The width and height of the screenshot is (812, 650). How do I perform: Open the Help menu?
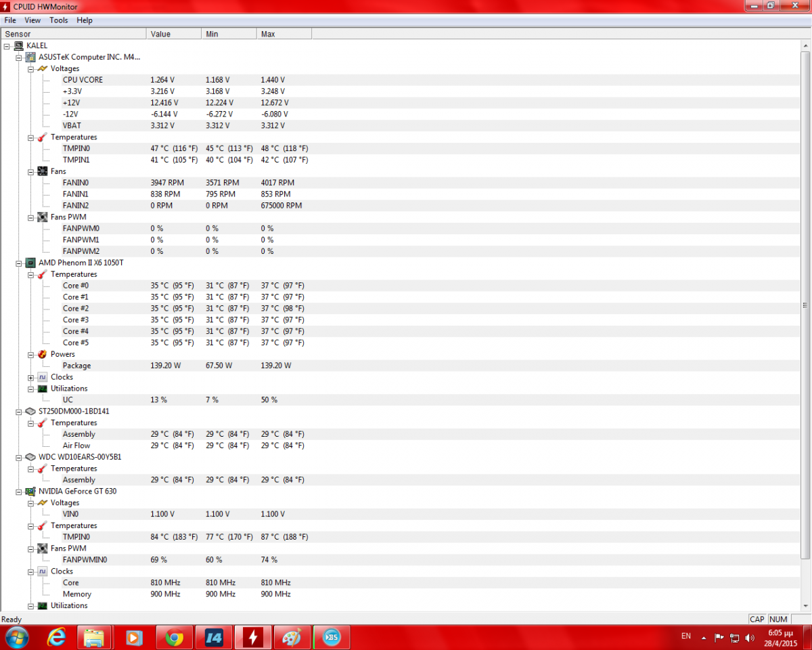click(85, 20)
